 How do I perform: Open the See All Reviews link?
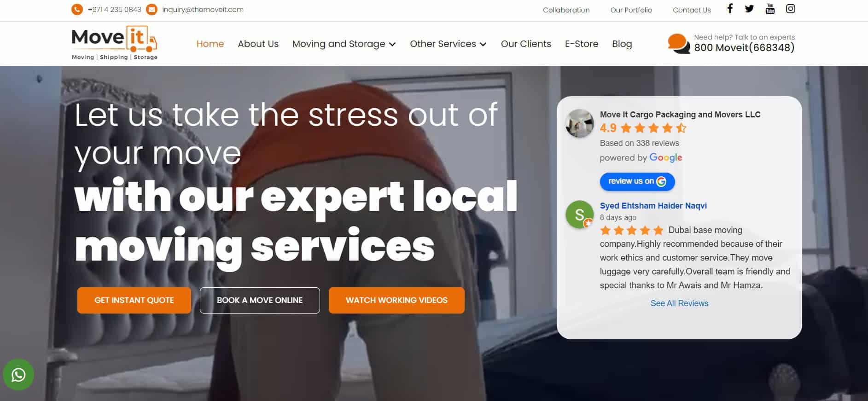point(679,303)
